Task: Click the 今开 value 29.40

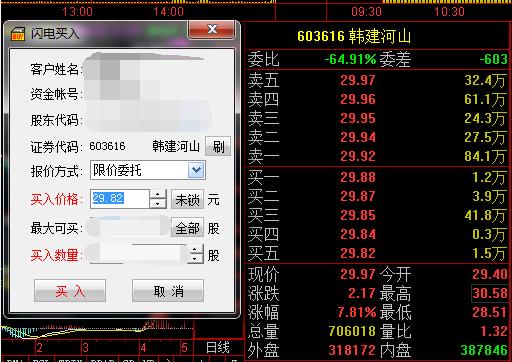Action: (490, 274)
